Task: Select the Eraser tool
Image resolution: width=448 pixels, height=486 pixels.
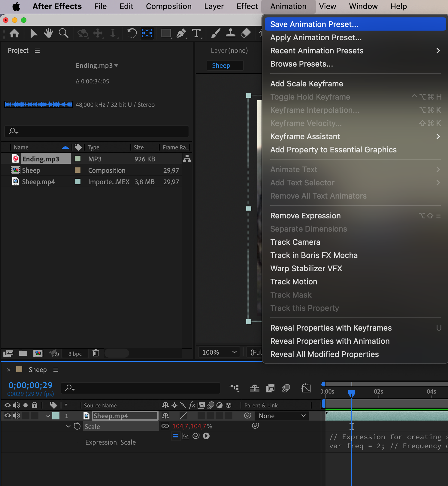Action: [x=246, y=33]
